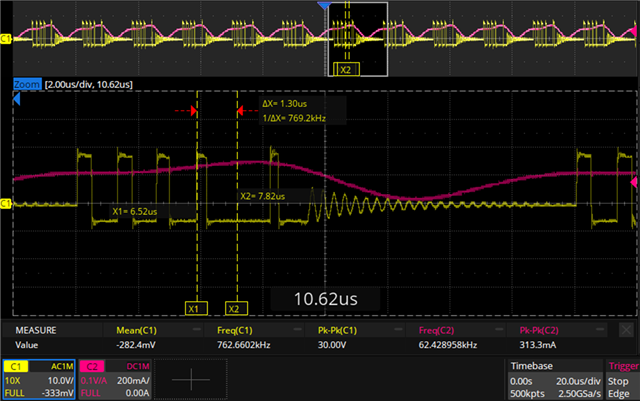Select the X1 cursor handle
The image size is (640, 401).
coord(196,309)
